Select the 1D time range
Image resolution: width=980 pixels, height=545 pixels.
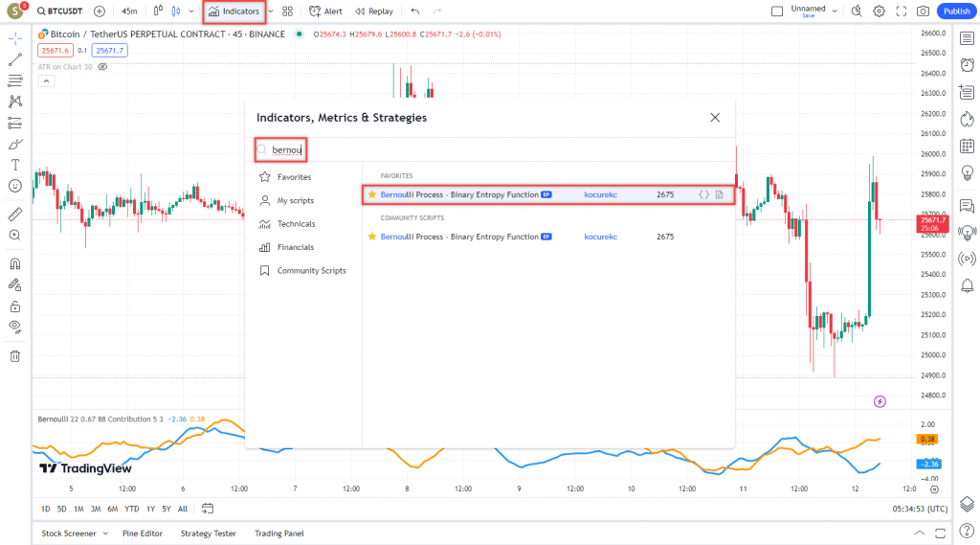(x=46, y=509)
